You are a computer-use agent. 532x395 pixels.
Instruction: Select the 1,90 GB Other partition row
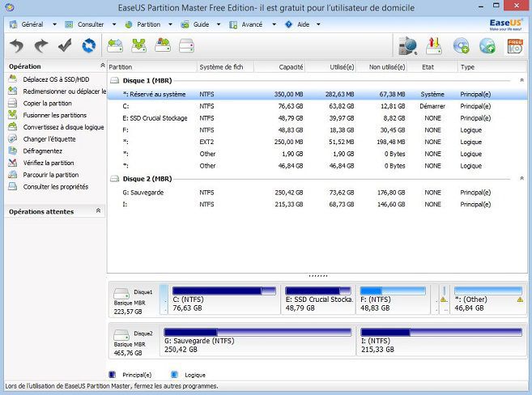[317, 154]
